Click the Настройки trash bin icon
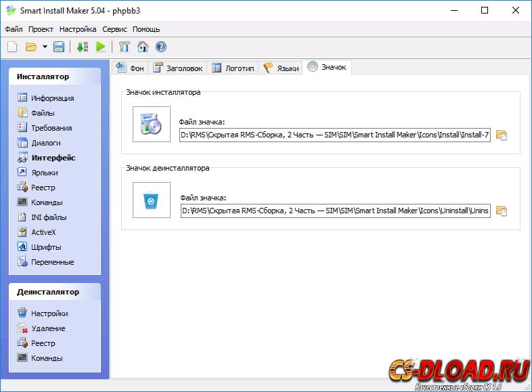The image size is (532, 392). click(22, 313)
